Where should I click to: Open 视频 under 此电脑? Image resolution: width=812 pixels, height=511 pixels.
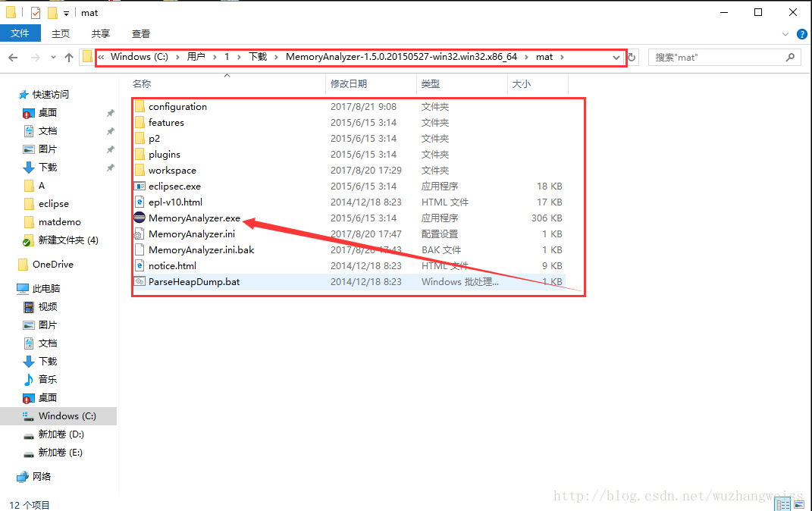pyautogui.click(x=48, y=307)
